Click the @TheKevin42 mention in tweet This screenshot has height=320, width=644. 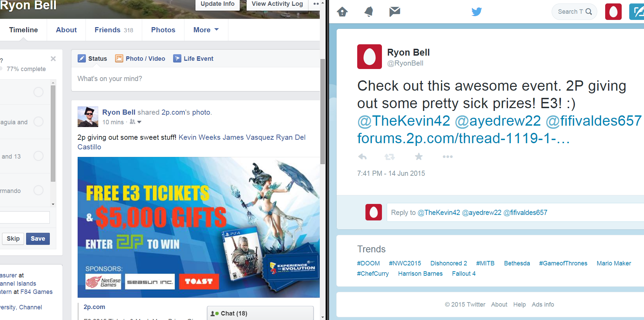click(404, 121)
